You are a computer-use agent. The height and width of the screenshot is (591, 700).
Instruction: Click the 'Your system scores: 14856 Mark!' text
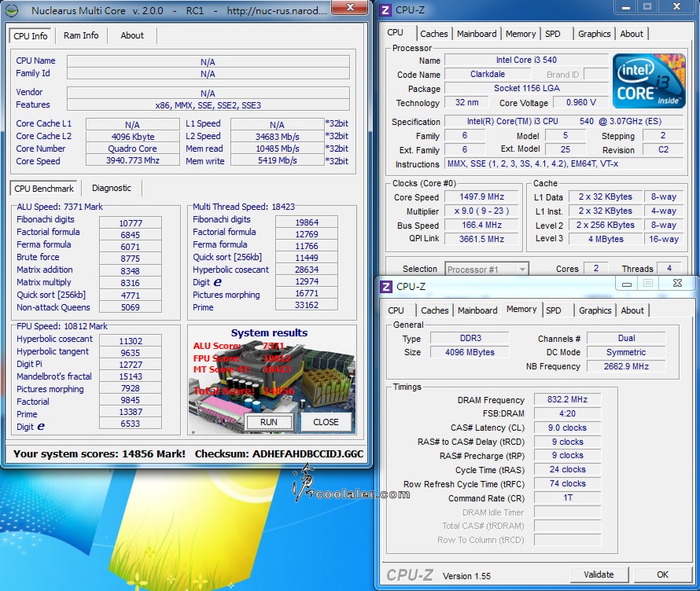99,454
